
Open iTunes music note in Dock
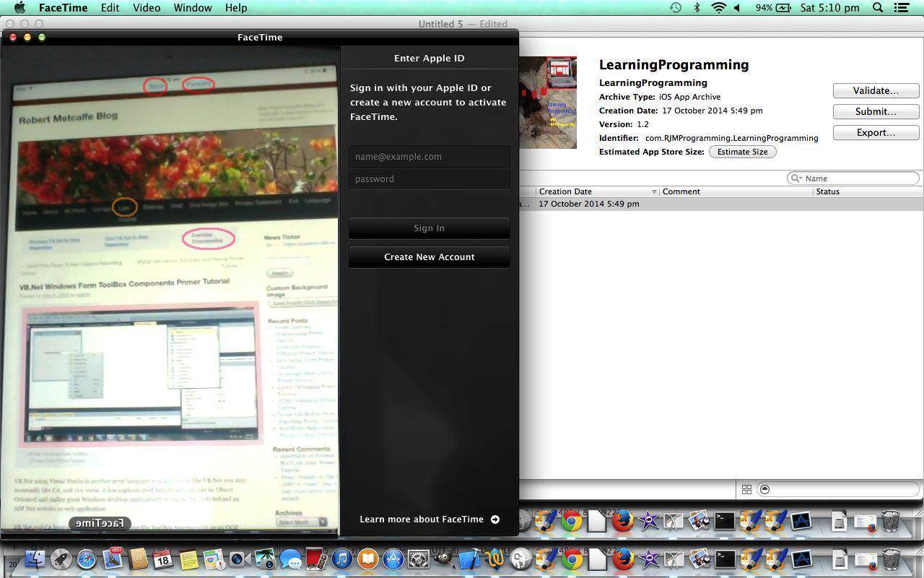pyautogui.click(x=341, y=559)
